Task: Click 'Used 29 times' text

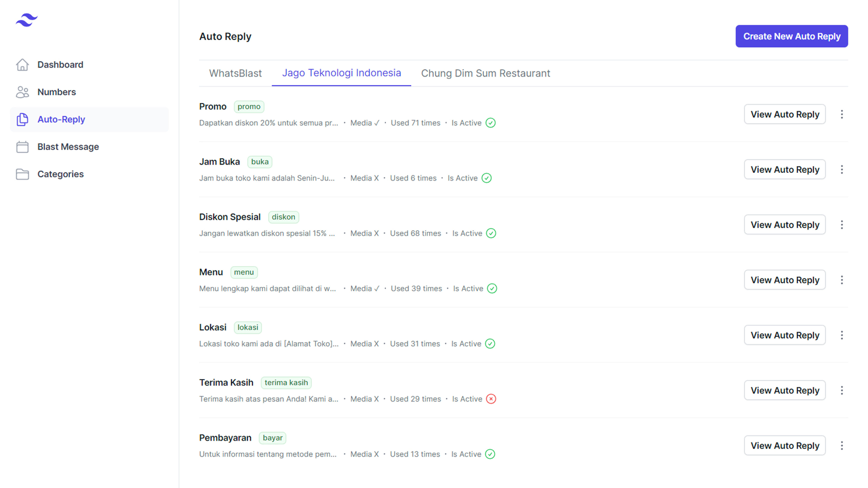Action: click(x=415, y=399)
